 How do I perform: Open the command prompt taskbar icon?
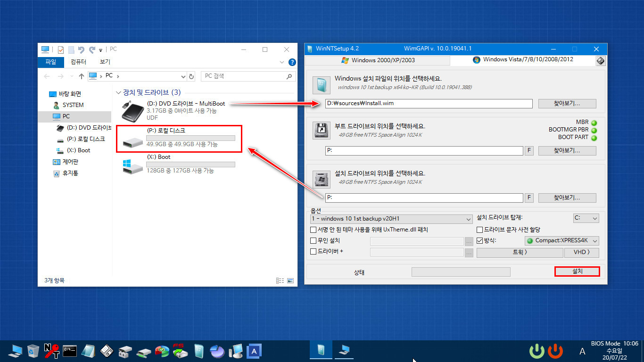point(70,350)
